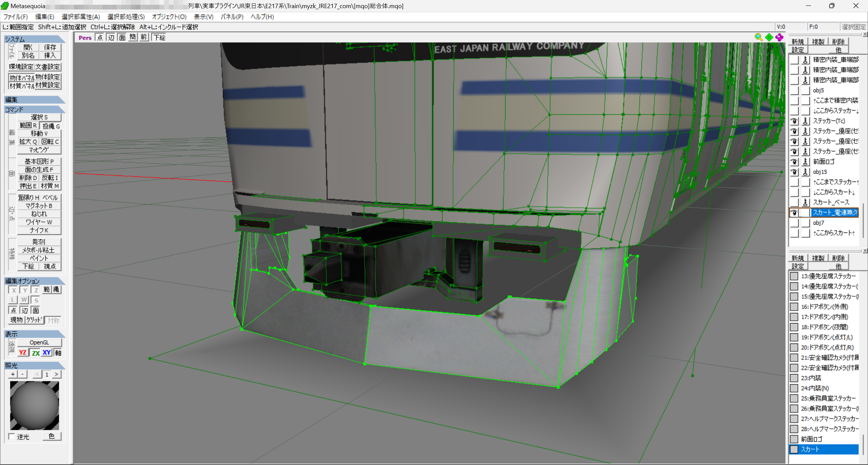Collapse the システム panel section header

pos(34,39)
